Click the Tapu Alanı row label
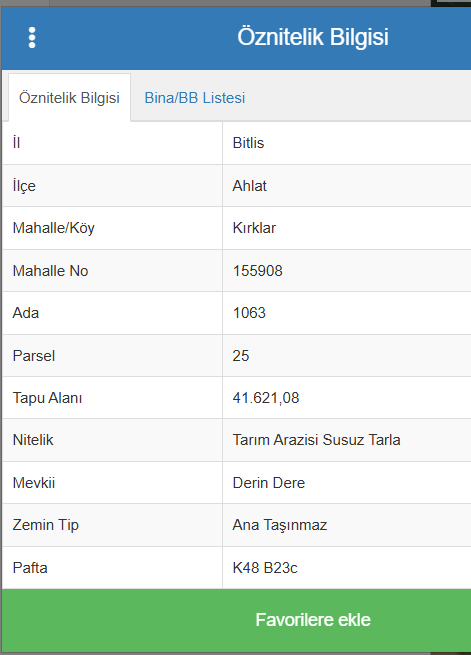 point(47,398)
